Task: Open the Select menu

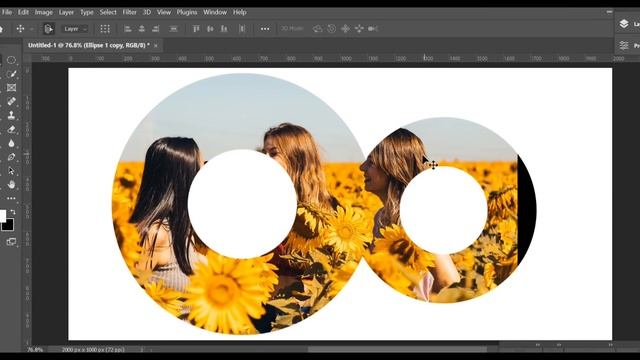Action: 108,12
